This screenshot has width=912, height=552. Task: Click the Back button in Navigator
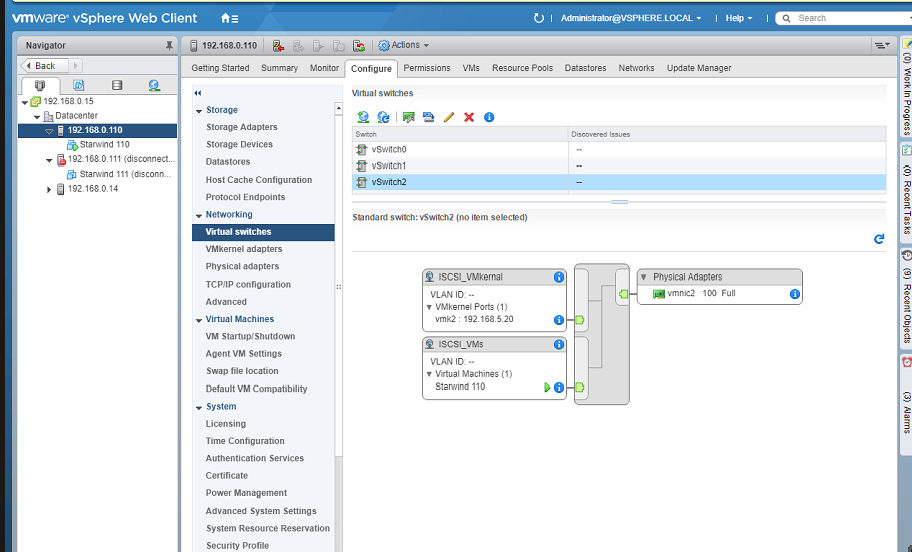coord(44,66)
